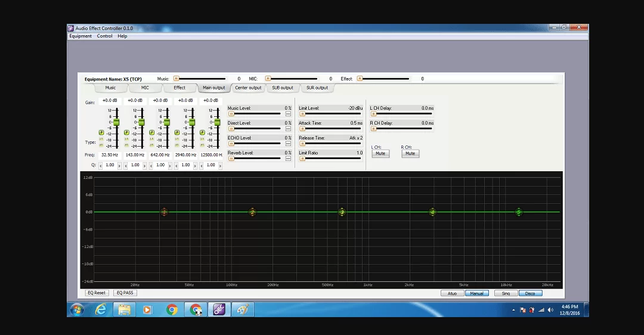Image resolution: width=644 pixels, height=335 pixels.
Task: Open Google Chrome from the taskbar
Action: coord(172,309)
